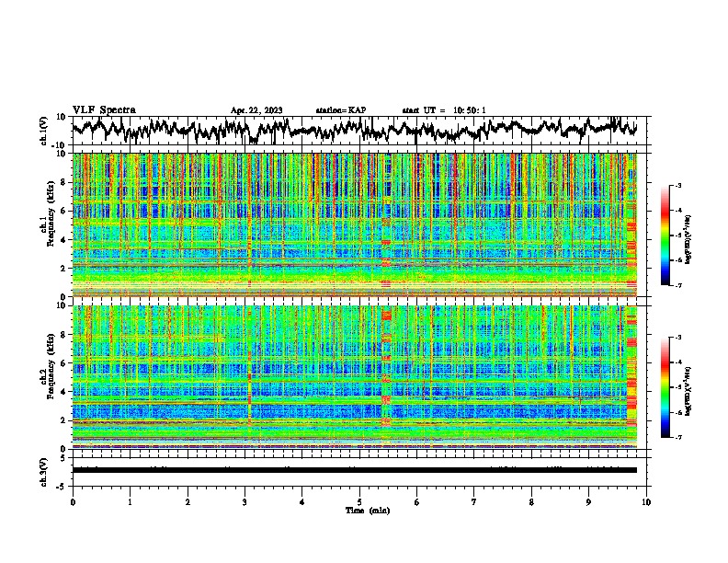Click time axis tick label "6"

point(416,502)
